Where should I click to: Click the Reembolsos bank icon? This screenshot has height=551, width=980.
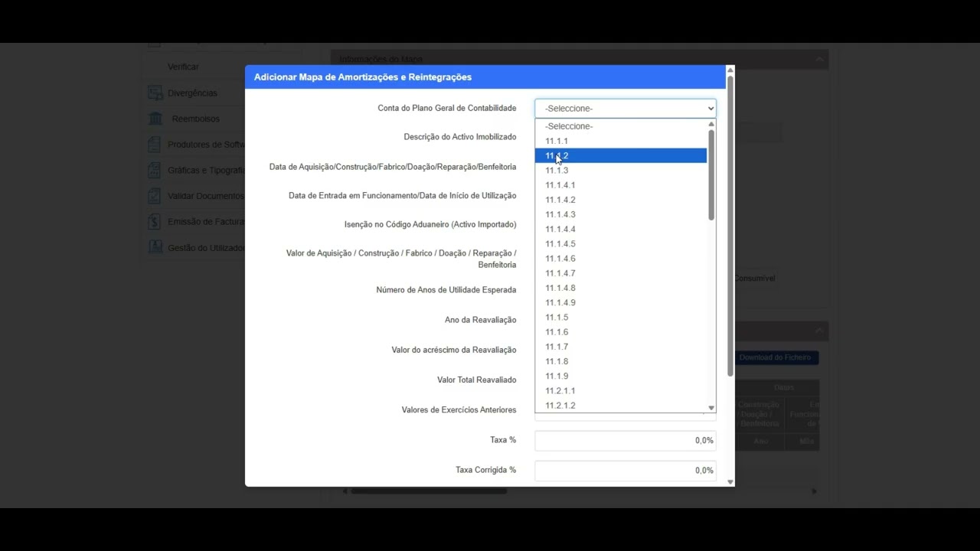pyautogui.click(x=155, y=119)
